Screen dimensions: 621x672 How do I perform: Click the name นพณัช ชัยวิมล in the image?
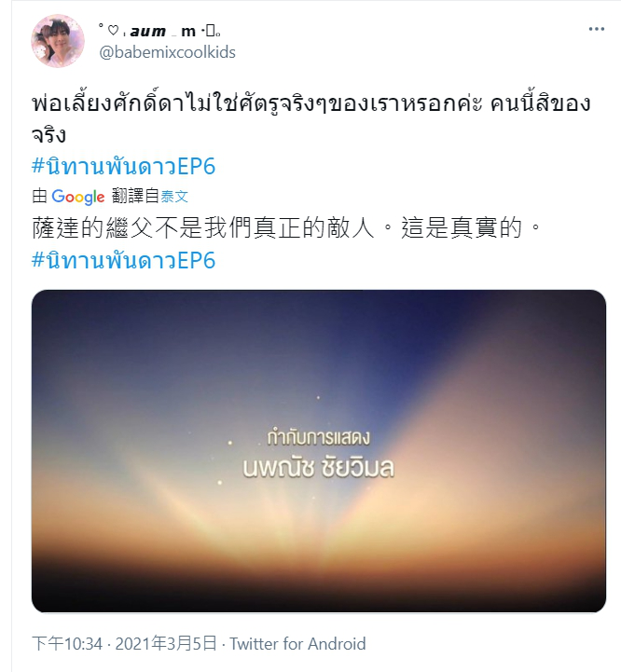(x=318, y=468)
